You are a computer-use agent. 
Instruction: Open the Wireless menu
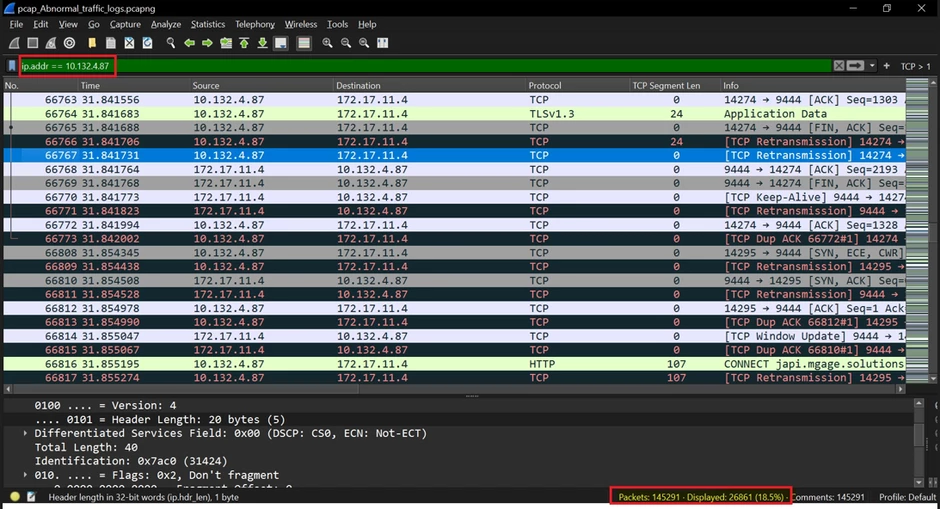[x=301, y=24]
